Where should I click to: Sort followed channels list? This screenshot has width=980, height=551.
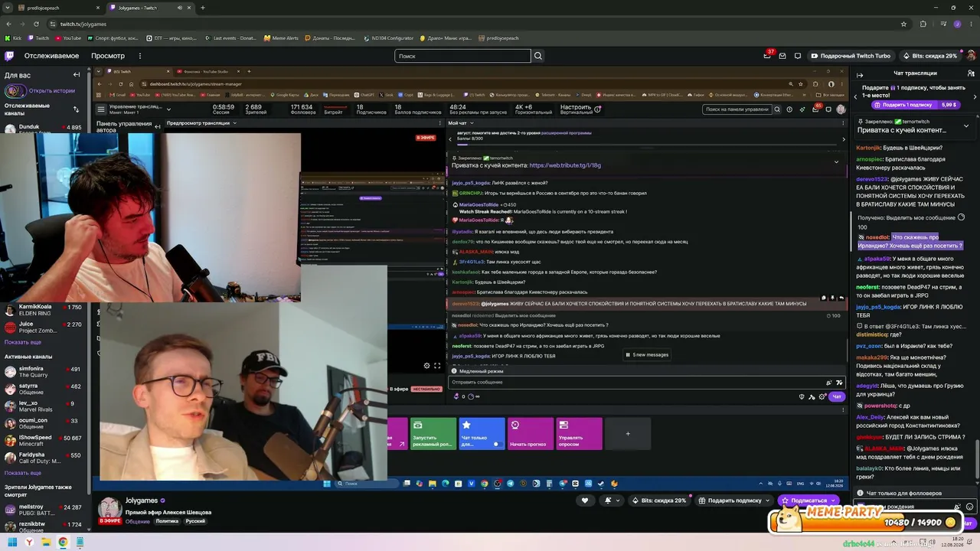click(76, 109)
